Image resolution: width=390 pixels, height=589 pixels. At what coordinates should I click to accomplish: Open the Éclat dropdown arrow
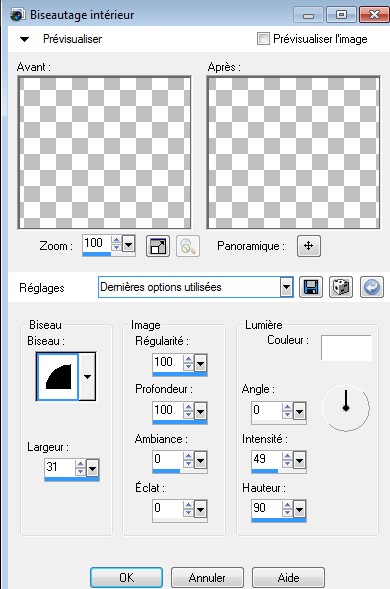tap(200, 509)
